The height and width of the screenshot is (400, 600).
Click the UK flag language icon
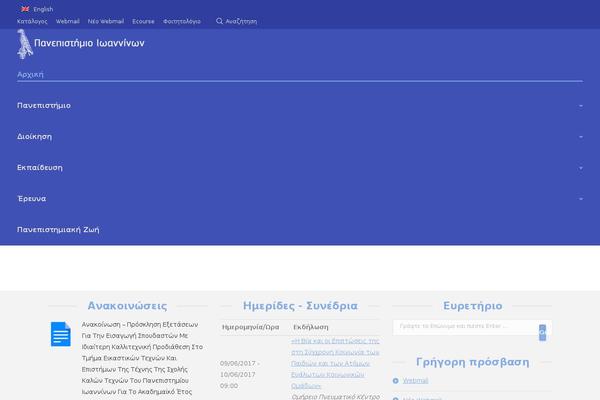(25, 9)
